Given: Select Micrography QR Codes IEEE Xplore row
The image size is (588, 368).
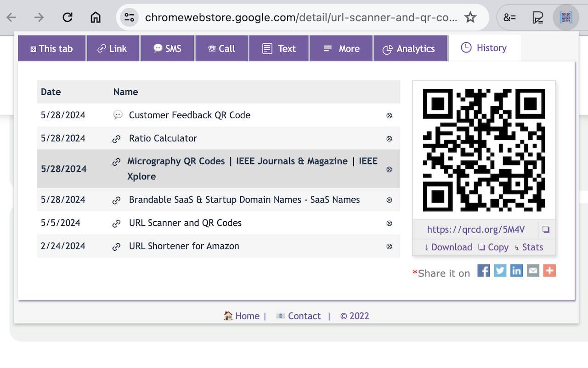Looking at the screenshot, I should (218, 169).
